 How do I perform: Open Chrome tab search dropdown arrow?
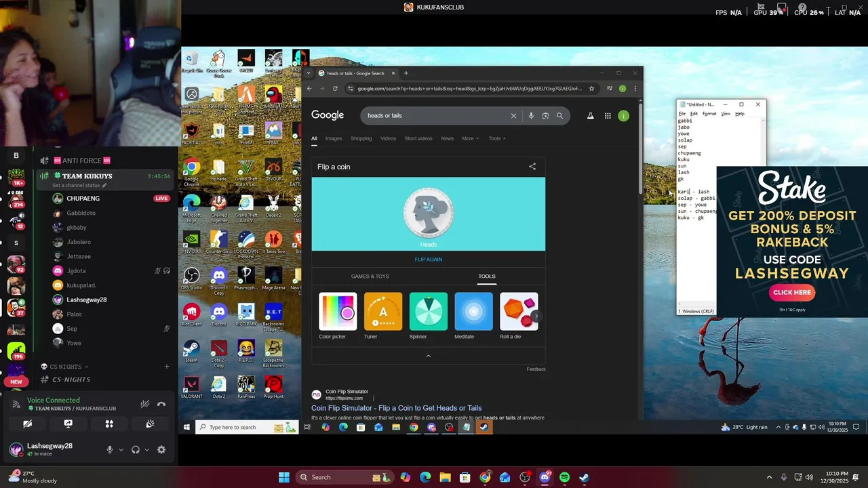(x=309, y=73)
